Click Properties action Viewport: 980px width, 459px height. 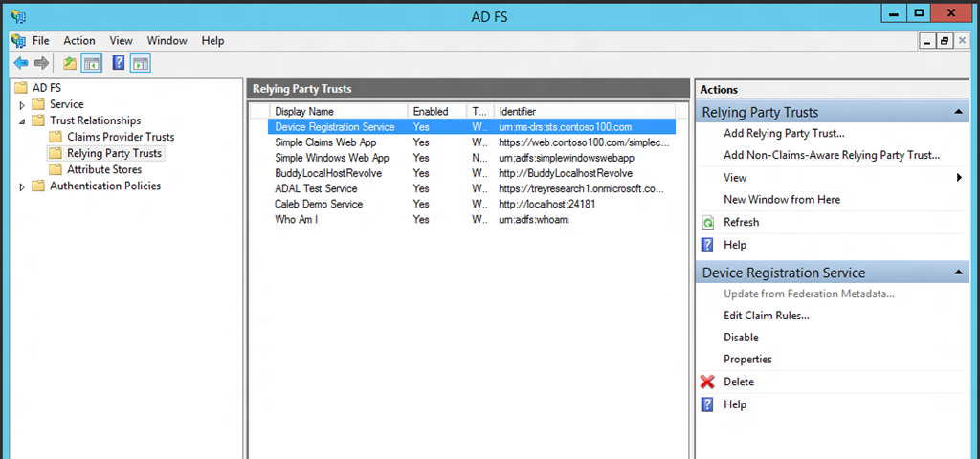(747, 360)
